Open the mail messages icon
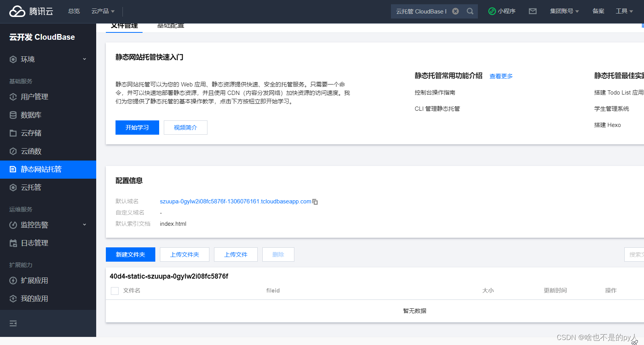Screen dimensions: 644x345 (533, 11)
